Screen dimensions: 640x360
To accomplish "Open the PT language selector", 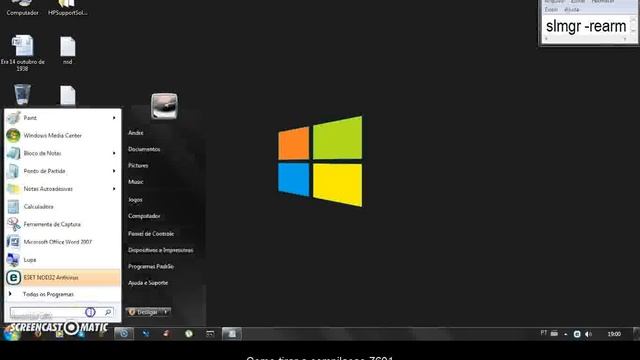I will tap(544, 333).
